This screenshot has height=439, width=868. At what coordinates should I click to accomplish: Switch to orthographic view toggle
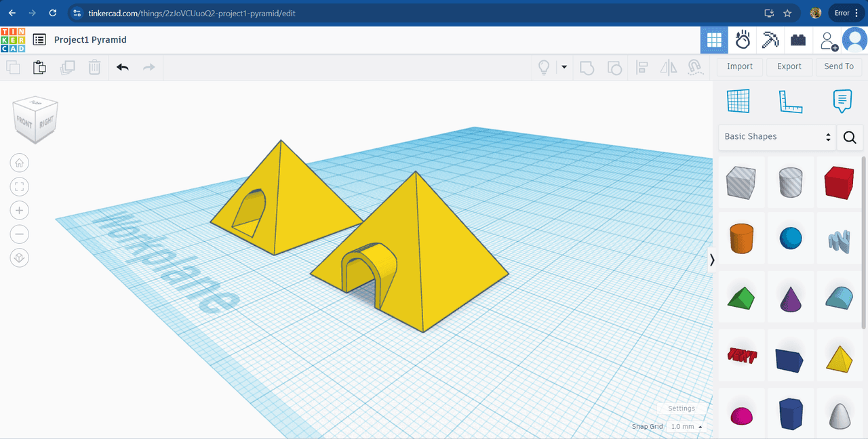[x=20, y=258]
